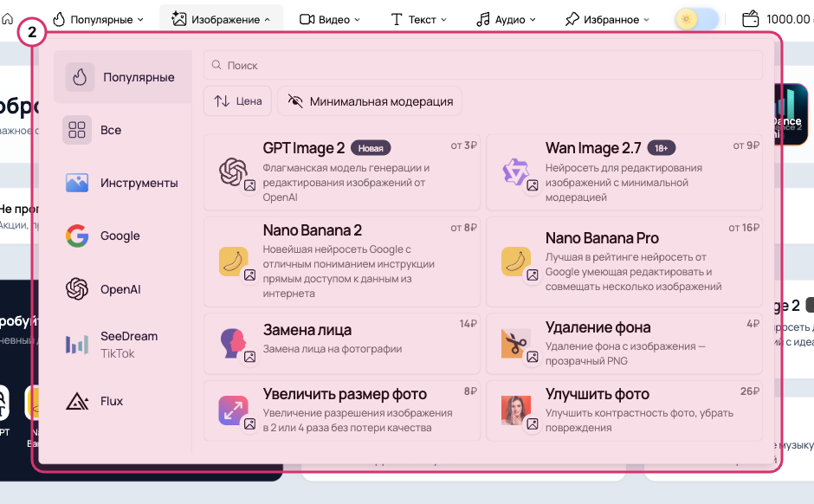Open the GPT Image 2 model card
Viewport: 814px width, 504px height.
(x=341, y=172)
